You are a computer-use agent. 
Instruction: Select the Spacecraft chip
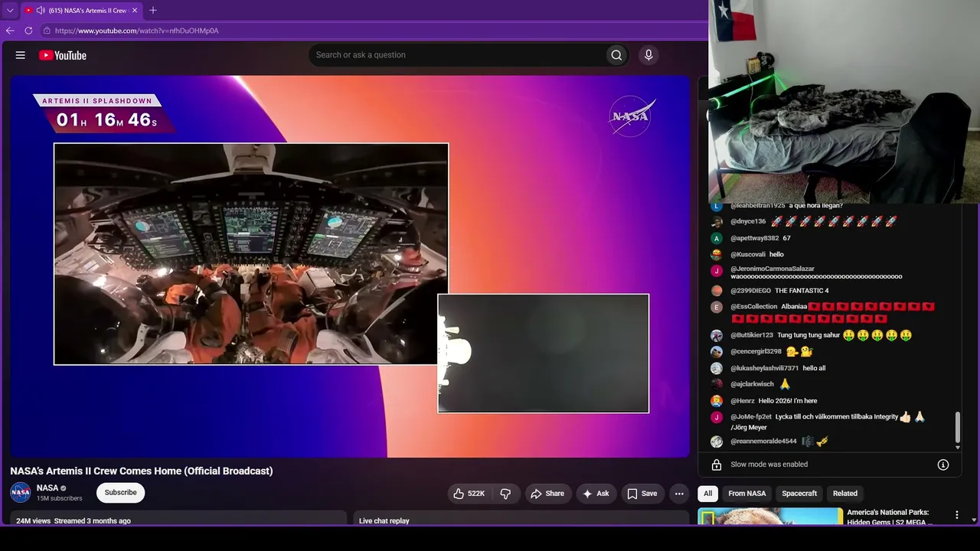click(799, 494)
